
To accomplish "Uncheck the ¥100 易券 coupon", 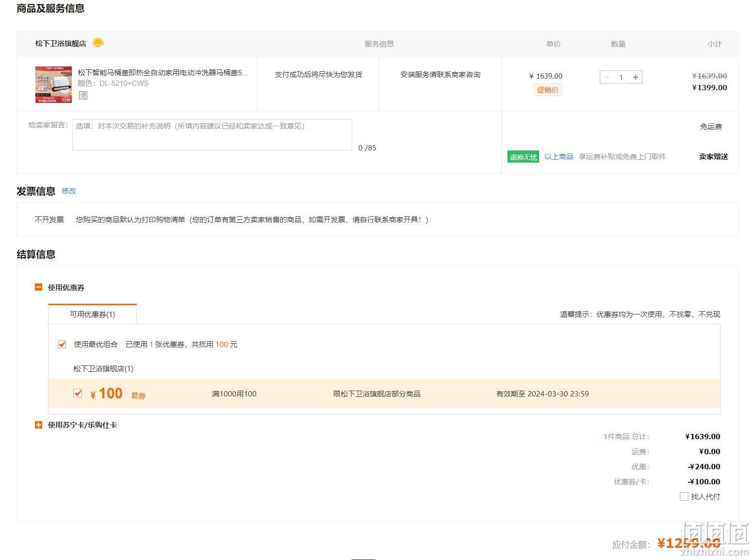I will pyautogui.click(x=78, y=393).
